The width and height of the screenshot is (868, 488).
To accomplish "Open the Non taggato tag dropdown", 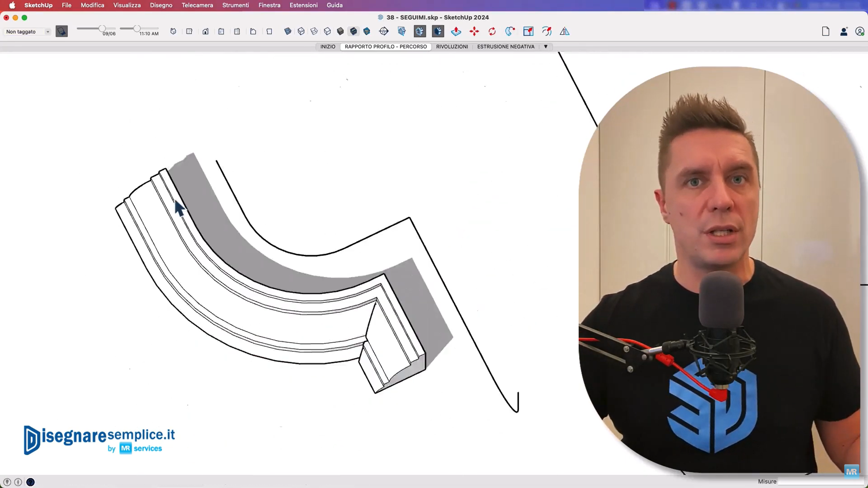I will point(27,32).
